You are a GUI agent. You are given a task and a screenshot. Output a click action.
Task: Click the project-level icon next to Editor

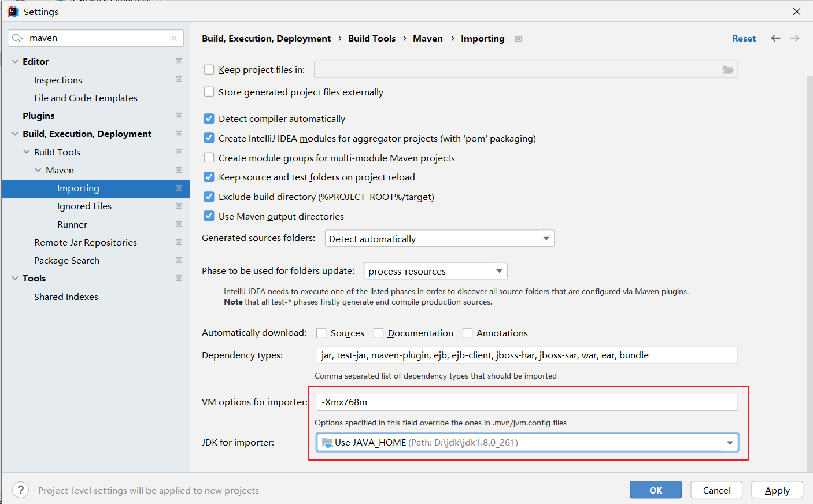tap(179, 61)
